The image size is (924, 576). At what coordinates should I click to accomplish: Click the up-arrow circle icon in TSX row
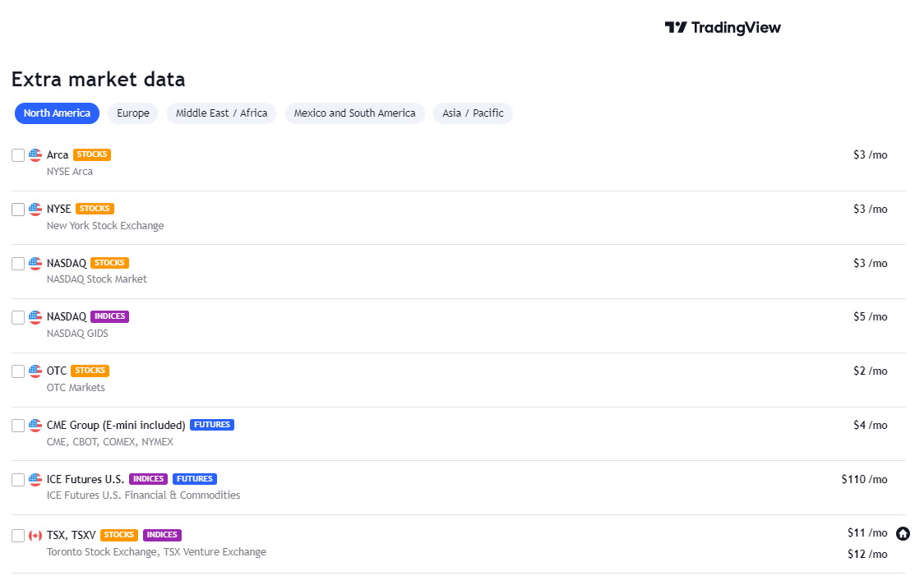coord(903,533)
